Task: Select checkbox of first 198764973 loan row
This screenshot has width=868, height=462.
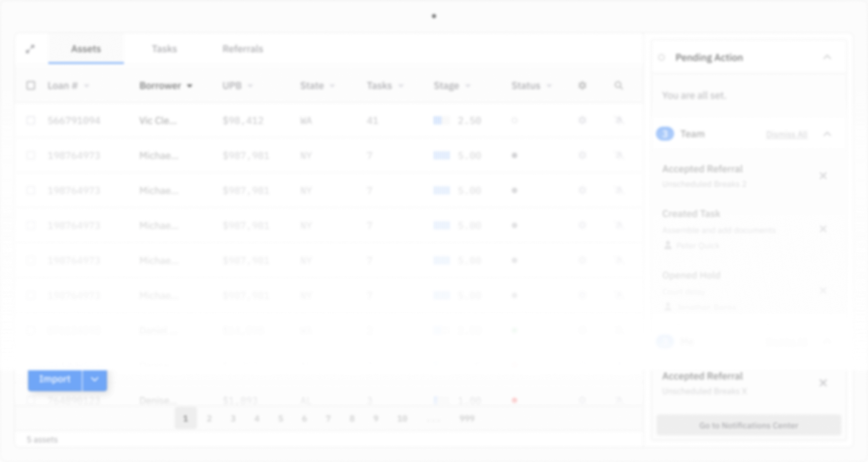Action: pyautogui.click(x=31, y=155)
